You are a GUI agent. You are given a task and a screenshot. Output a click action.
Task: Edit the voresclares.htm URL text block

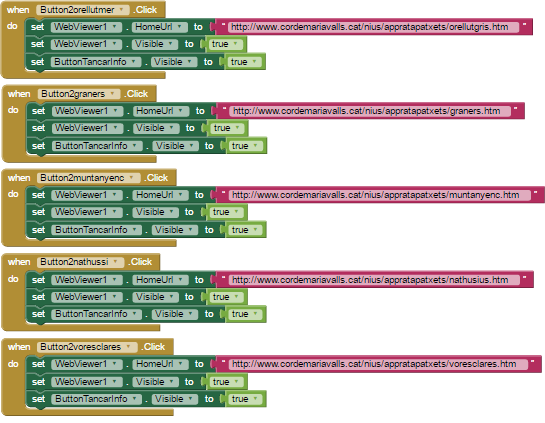point(378,364)
